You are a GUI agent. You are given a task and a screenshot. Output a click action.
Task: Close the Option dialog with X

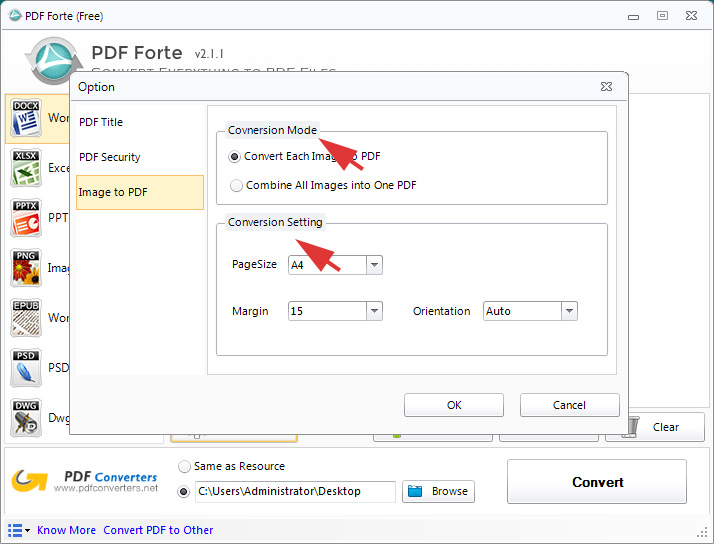[x=606, y=86]
